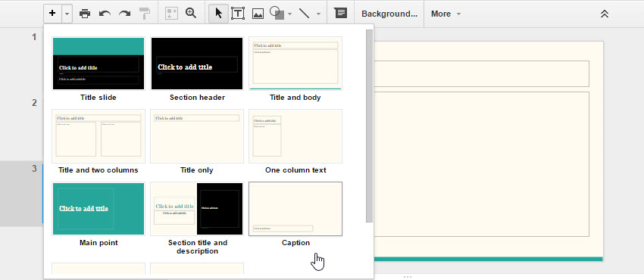Open the shape tool dropdown arrow
The height and width of the screenshot is (280, 644).
[x=289, y=14]
